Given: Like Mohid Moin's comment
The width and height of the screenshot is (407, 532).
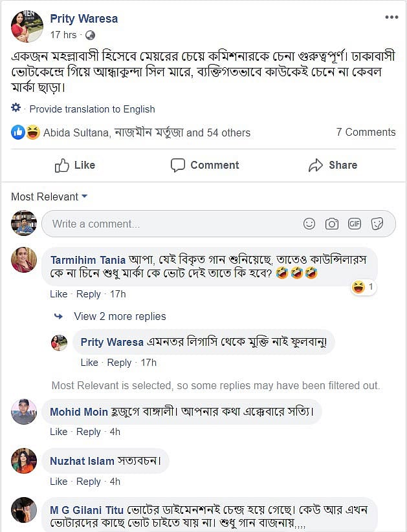Looking at the screenshot, I should tap(58, 432).
